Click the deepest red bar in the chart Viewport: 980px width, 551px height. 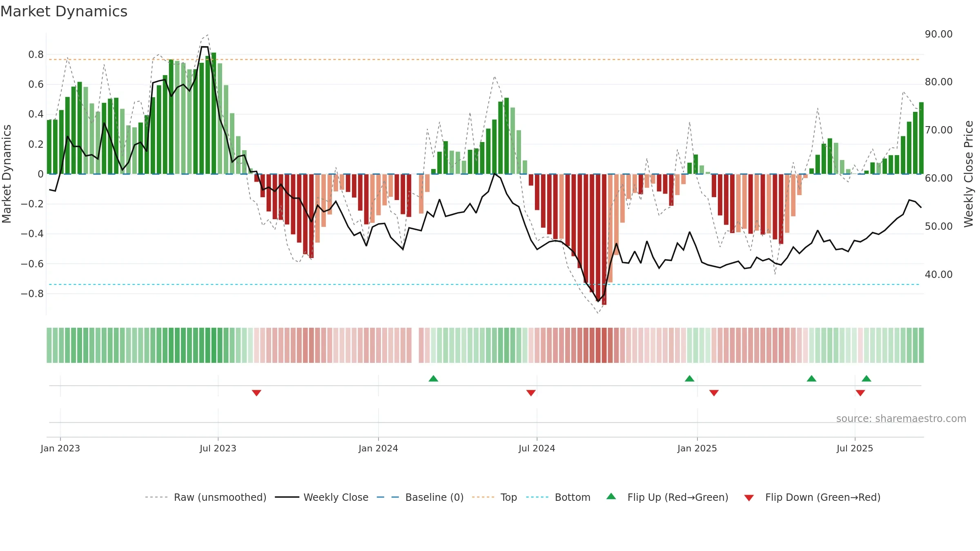click(x=604, y=239)
